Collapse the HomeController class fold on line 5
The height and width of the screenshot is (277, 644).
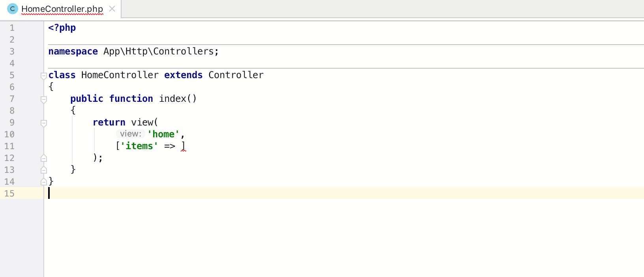44,75
